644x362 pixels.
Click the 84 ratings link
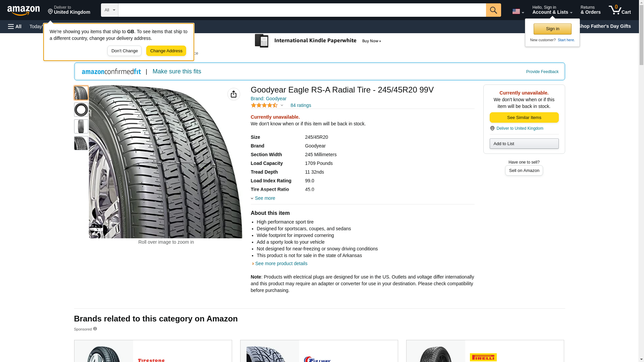coord(301,105)
